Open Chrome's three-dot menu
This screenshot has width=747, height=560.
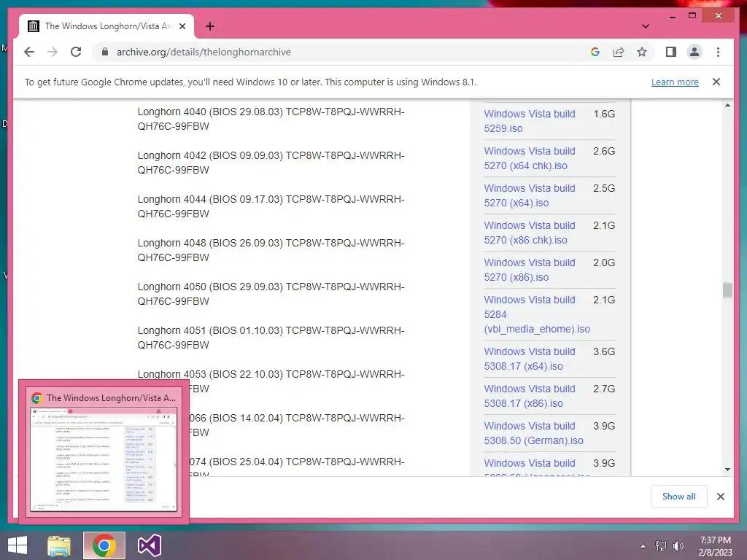[718, 52]
